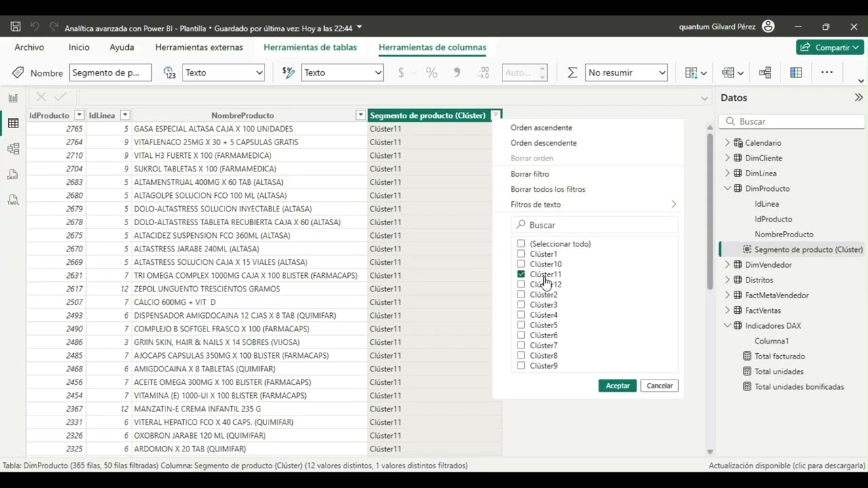
Task: Open the format Texto dropdown
Action: pos(342,73)
